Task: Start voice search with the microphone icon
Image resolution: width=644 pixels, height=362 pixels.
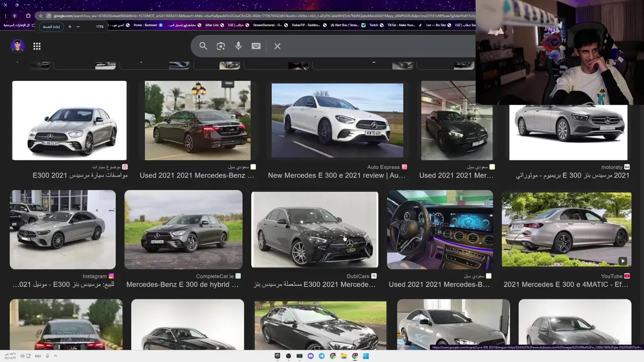Action: (x=238, y=46)
